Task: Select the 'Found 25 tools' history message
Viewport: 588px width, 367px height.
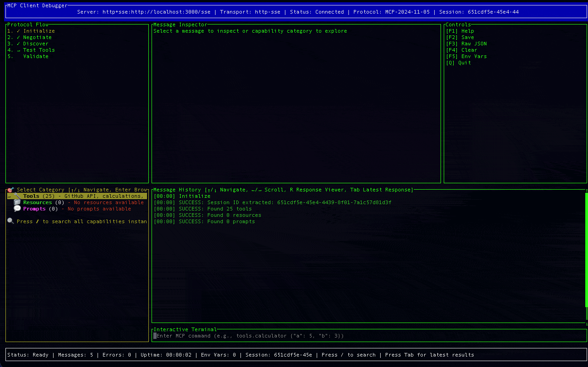Action: pyautogui.click(x=202, y=209)
